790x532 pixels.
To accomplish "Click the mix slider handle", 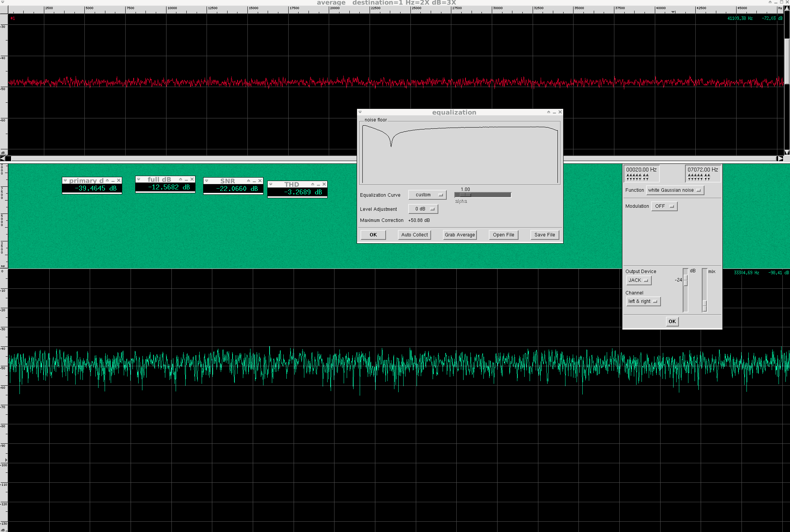I will [x=704, y=306].
